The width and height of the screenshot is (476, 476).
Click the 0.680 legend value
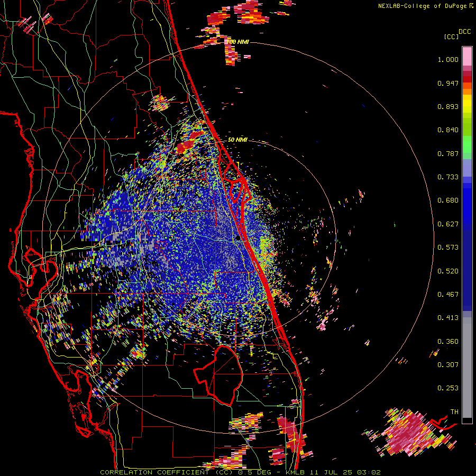448,200
